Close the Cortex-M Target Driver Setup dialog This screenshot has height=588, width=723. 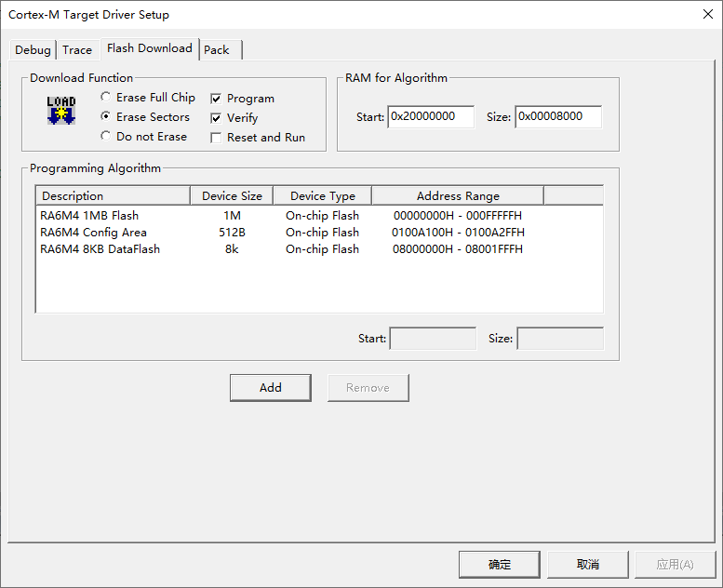708,14
